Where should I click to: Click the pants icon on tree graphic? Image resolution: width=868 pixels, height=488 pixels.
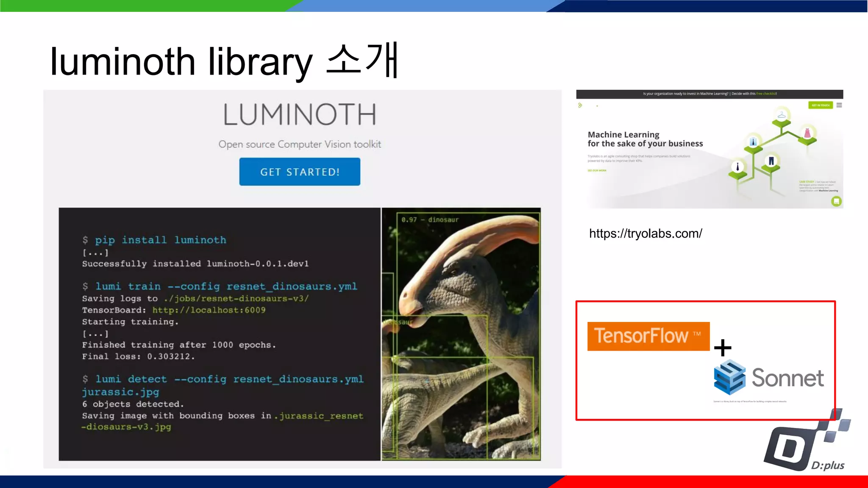click(771, 161)
